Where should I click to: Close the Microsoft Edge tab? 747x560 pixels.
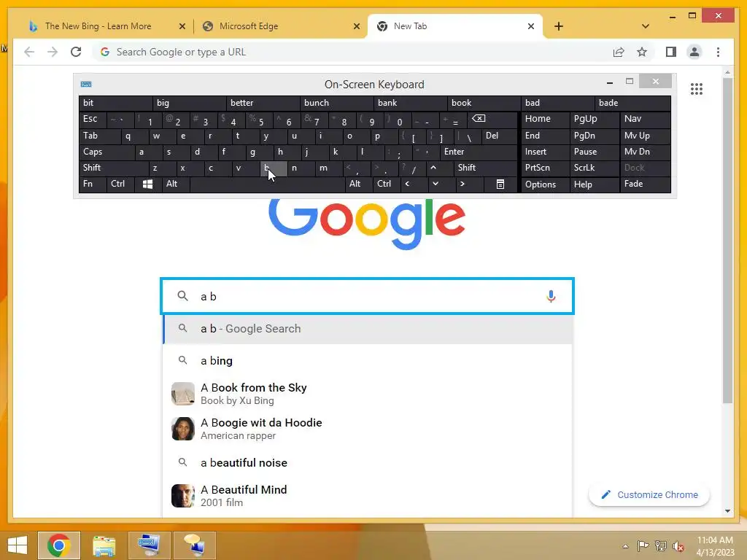point(356,26)
